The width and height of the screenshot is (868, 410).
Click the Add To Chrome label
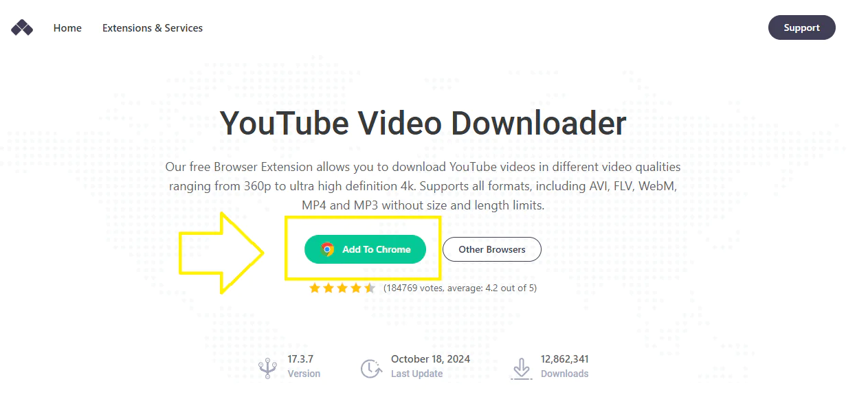point(377,249)
